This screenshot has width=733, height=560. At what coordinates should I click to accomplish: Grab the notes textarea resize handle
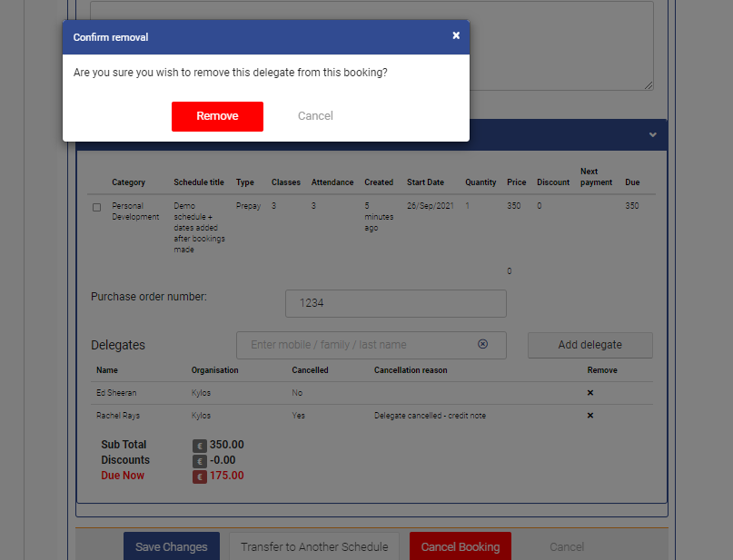pos(649,85)
